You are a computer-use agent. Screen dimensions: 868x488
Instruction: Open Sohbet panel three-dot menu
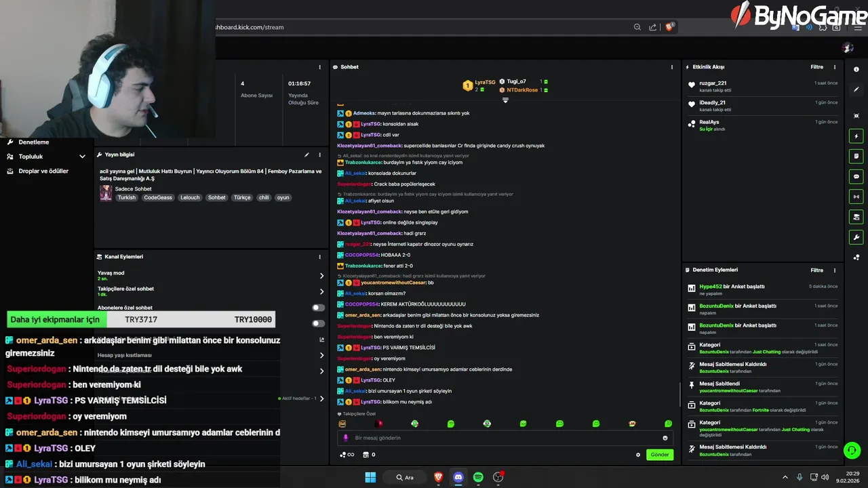[672, 67]
